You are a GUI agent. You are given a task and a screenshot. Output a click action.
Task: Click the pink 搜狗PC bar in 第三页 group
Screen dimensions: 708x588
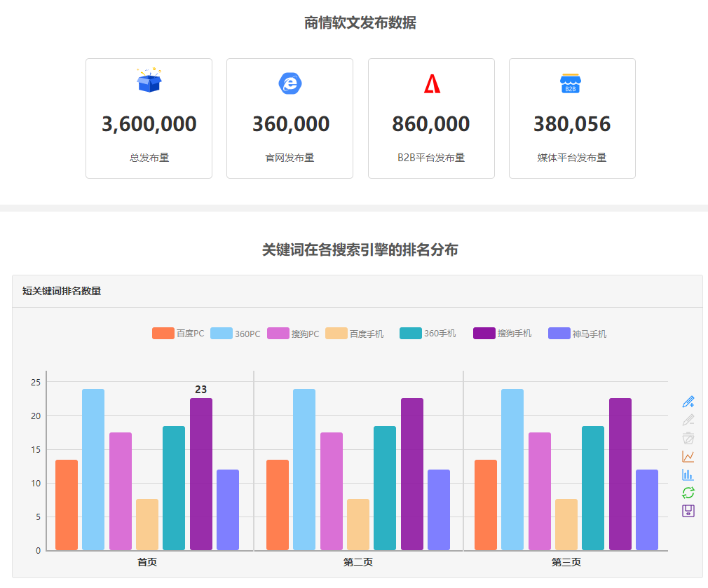coord(540,491)
